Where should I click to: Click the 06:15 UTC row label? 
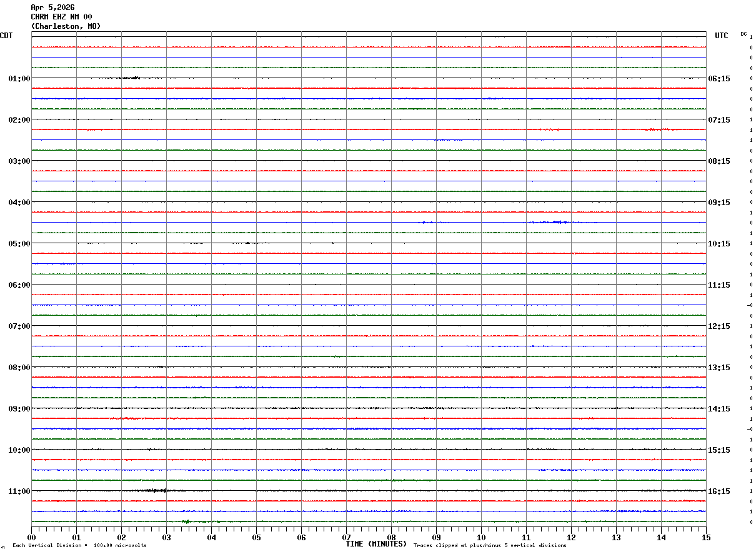tap(719, 78)
